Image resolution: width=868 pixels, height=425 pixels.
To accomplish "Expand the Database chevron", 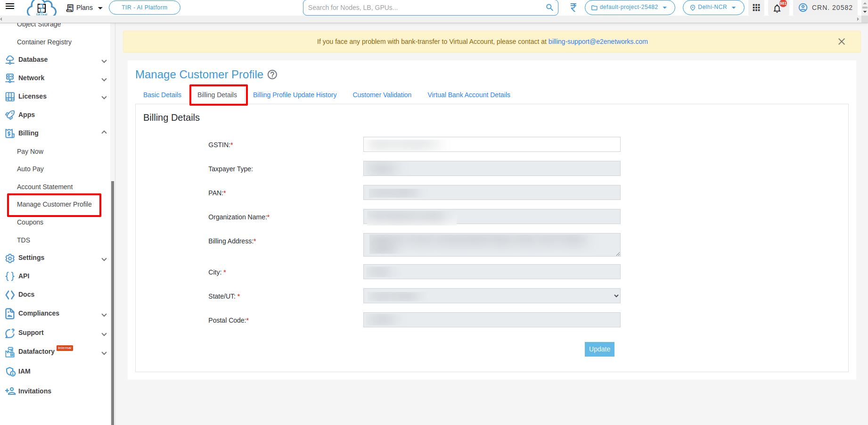I will click(x=104, y=61).
